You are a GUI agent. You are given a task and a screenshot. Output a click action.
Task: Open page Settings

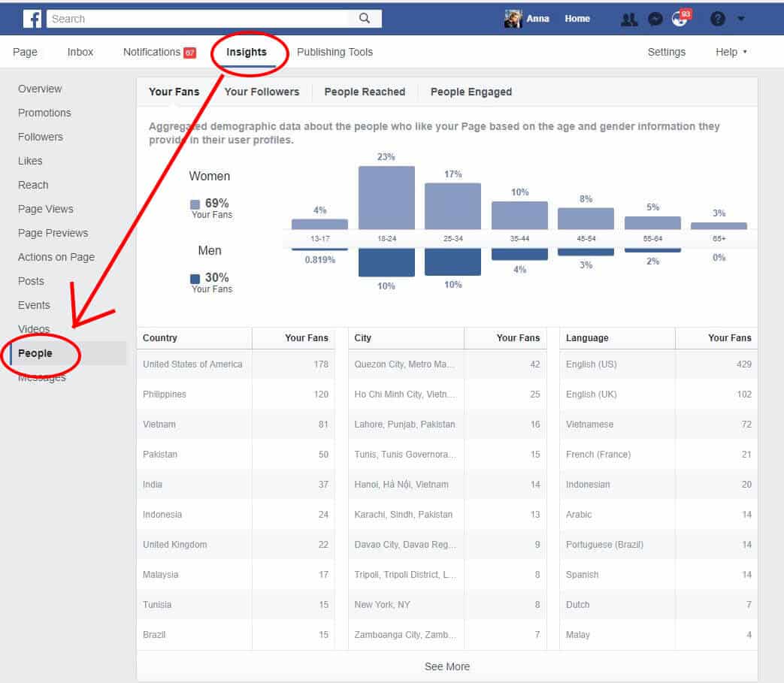(666, 52)
